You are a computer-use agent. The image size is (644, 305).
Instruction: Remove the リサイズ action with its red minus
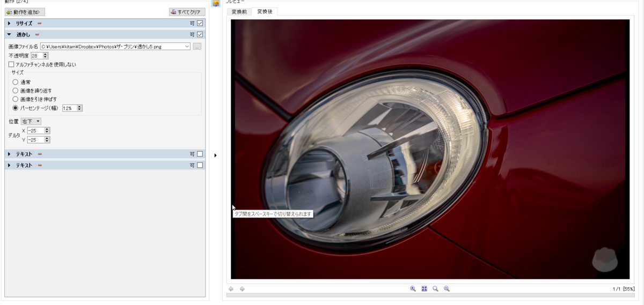coord(39,24)
